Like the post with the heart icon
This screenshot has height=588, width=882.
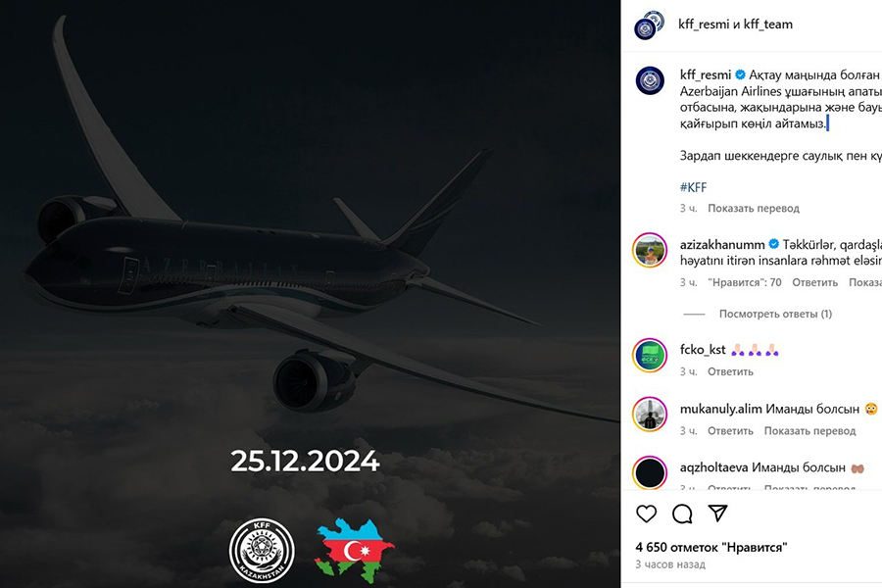[x=647, y=514]
